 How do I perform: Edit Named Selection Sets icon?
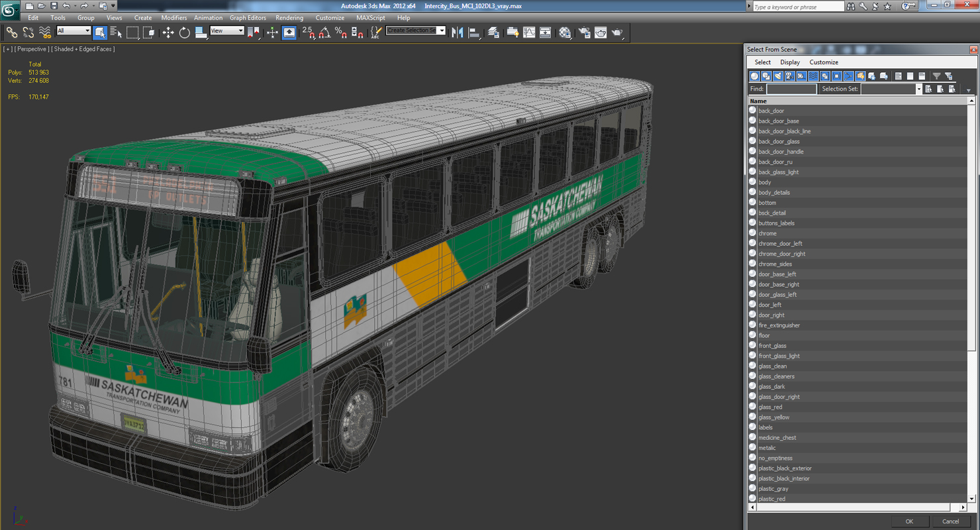pyautogui.click(x=376, y=32)
